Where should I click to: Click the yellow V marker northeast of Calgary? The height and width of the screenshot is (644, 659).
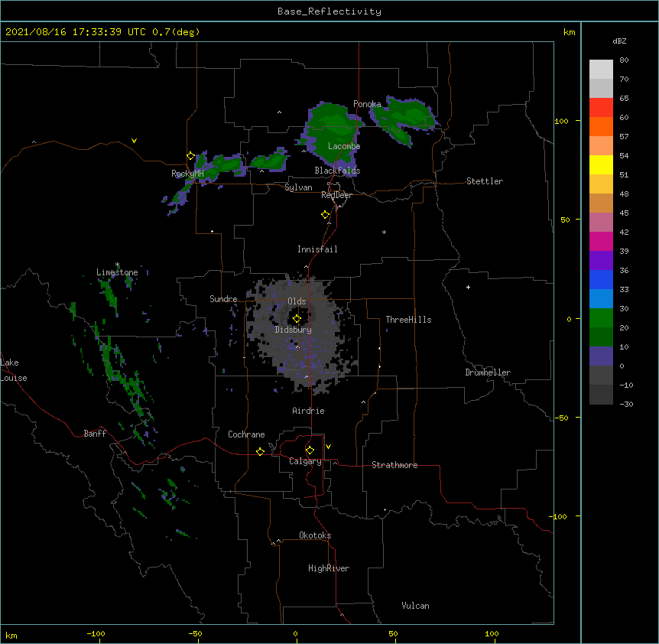328,447
